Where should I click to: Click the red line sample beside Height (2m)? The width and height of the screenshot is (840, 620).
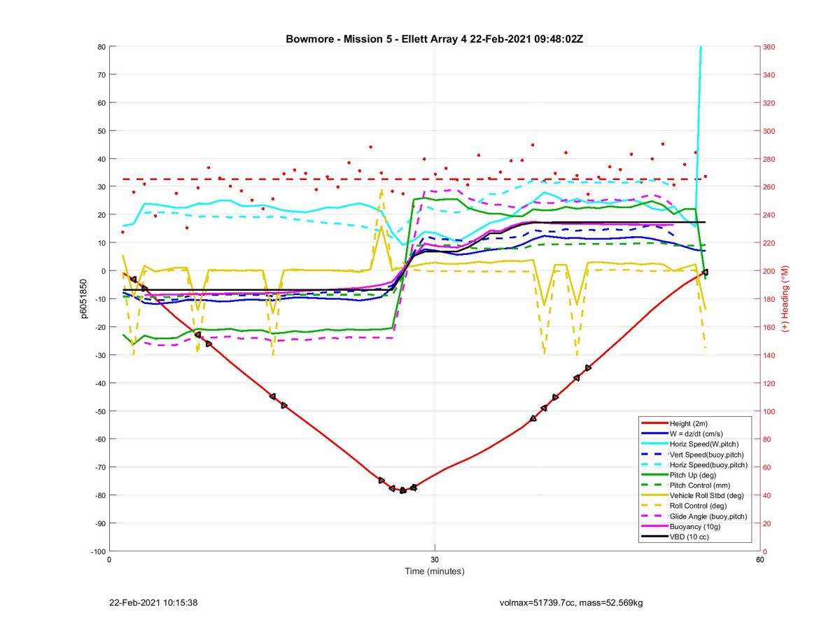coord(654,423)
